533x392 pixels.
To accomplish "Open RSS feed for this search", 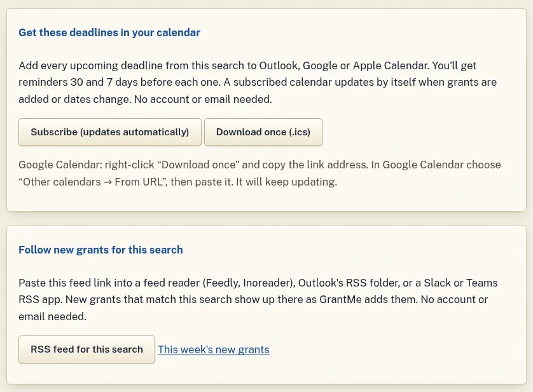I will (87, 349).
